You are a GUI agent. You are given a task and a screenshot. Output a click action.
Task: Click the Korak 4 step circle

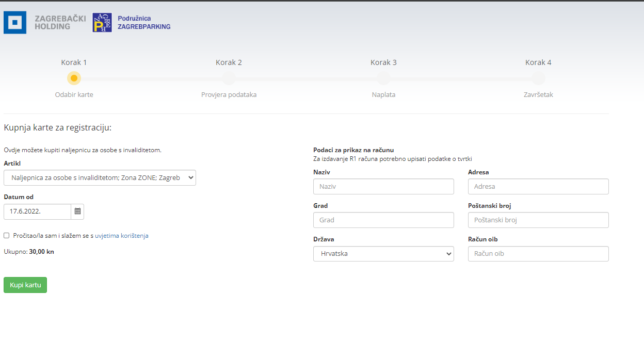tap(538, 78)
